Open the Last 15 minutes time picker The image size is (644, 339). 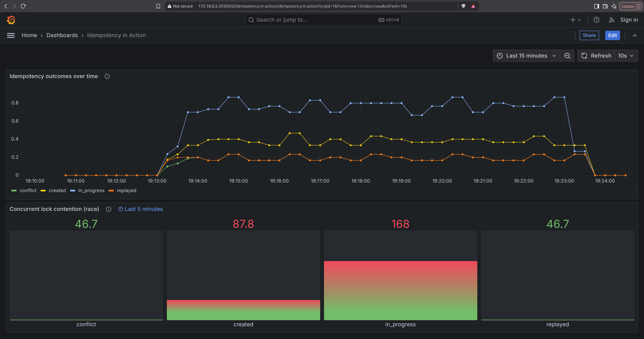click(526, 56)
